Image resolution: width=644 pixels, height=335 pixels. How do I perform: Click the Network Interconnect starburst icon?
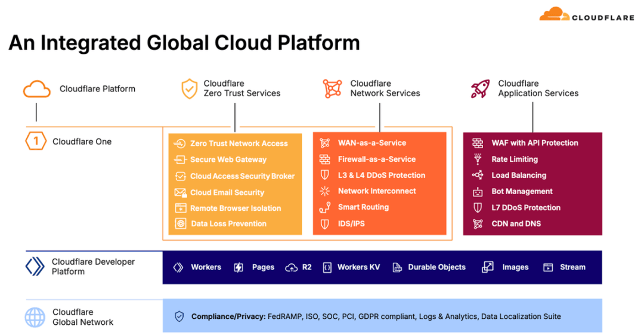[324, 191]
